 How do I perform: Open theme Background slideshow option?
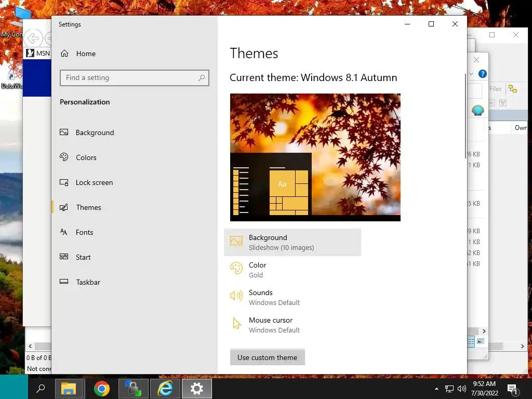point(292,242)
